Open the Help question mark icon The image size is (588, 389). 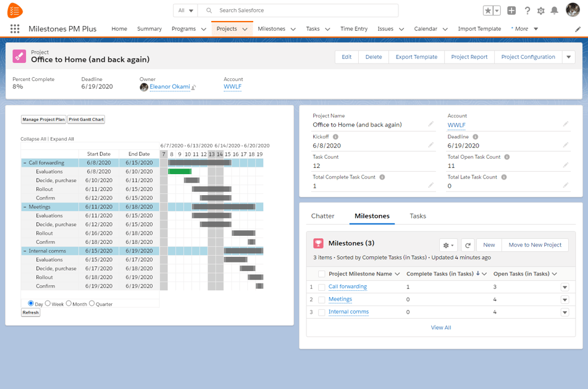[x=527, y=10]
